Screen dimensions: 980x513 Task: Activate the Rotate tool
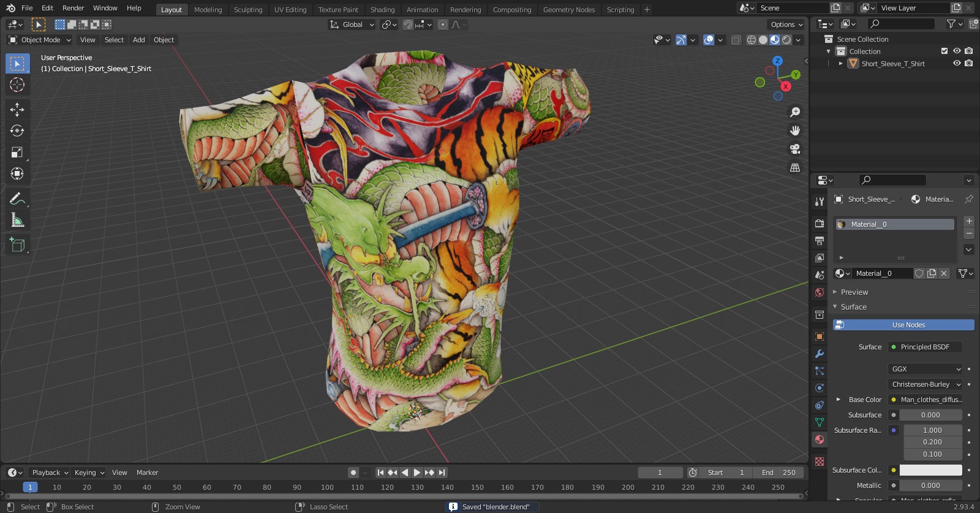(17, 131)
